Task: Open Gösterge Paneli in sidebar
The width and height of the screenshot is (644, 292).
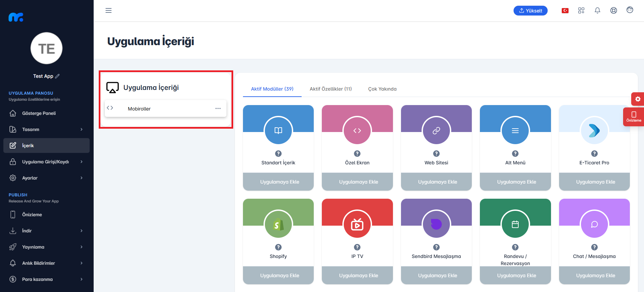Action: (x=47, y=113)
